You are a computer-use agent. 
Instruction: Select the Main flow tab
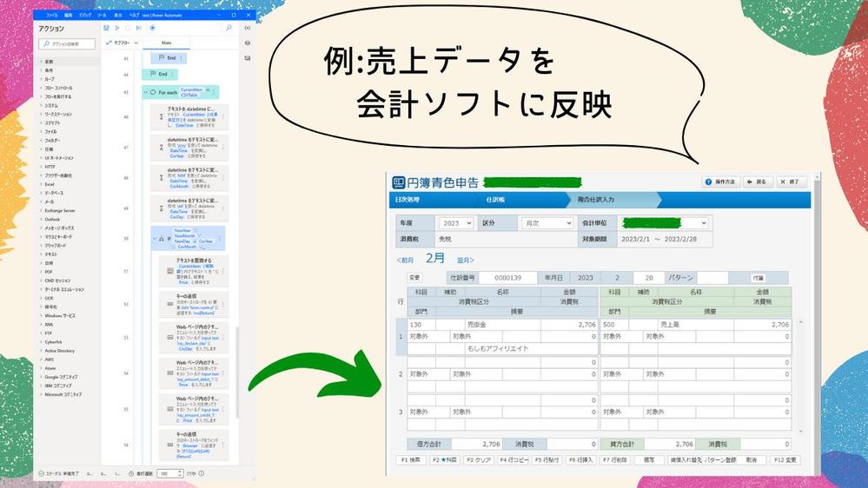click(167, 43)
